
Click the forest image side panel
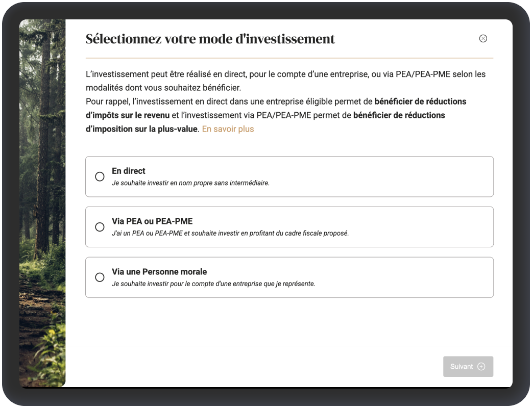pyautogui.click(x=42, y=204)
